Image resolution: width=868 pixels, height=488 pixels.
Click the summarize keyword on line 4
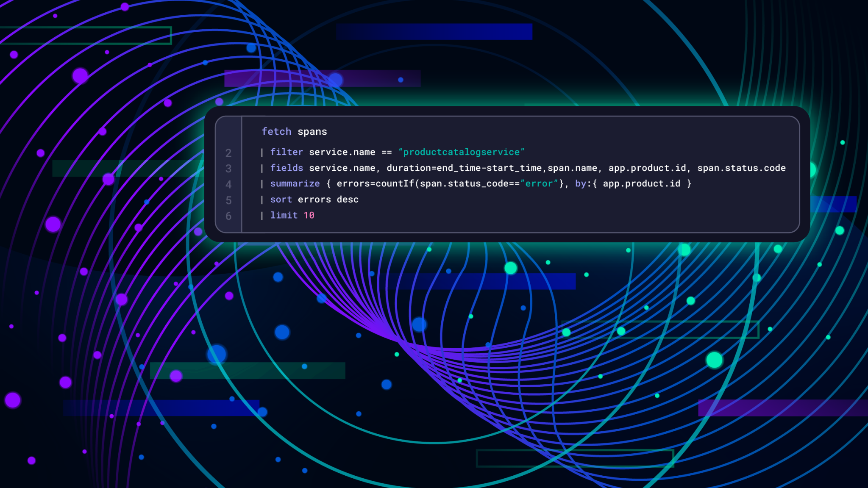295,183
